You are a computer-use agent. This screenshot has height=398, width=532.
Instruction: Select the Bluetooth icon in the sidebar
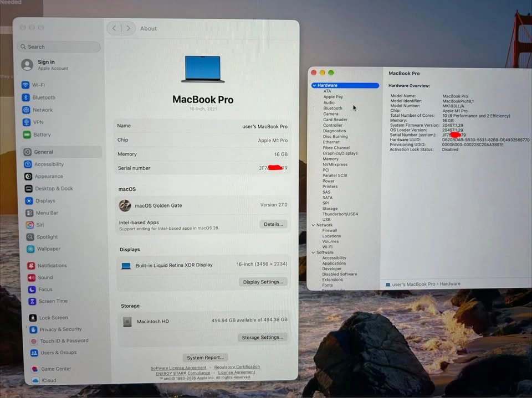click(26, 97)
